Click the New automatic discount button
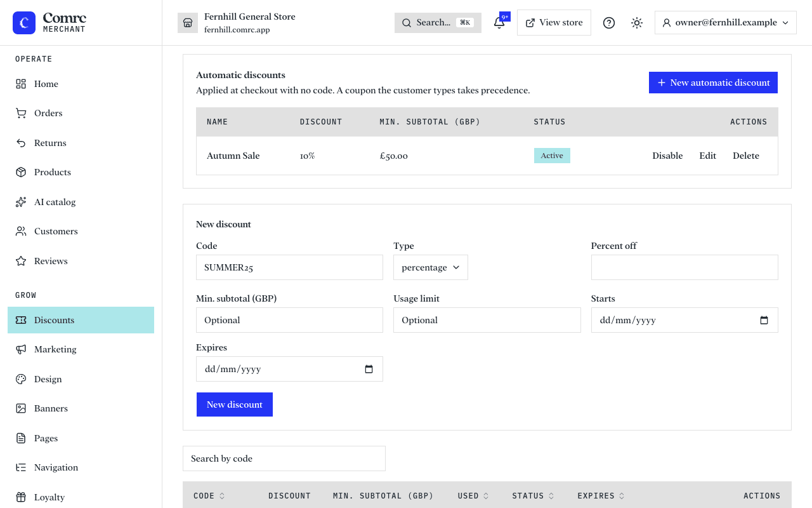The width and height of the screenshot is (812, 508). tap(713, 83)
